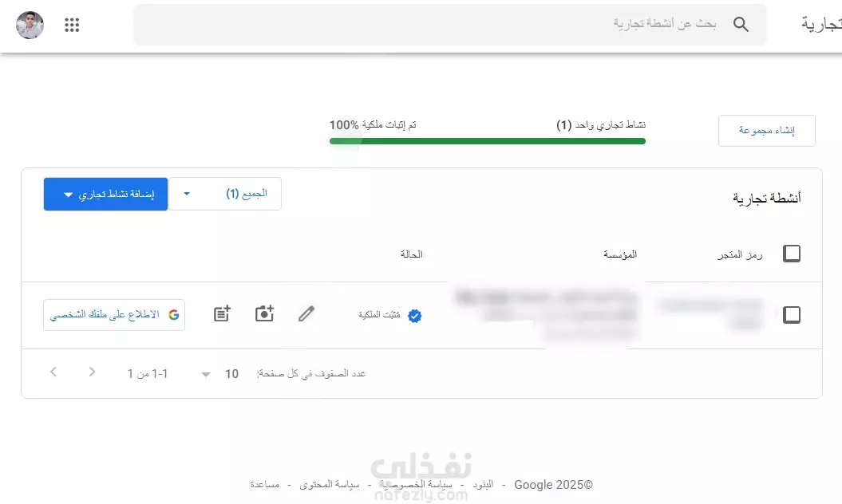This screenshot has width=842, height=504.
Task: Add a photo with the camera icon
Action: click(x=264, y=313)
